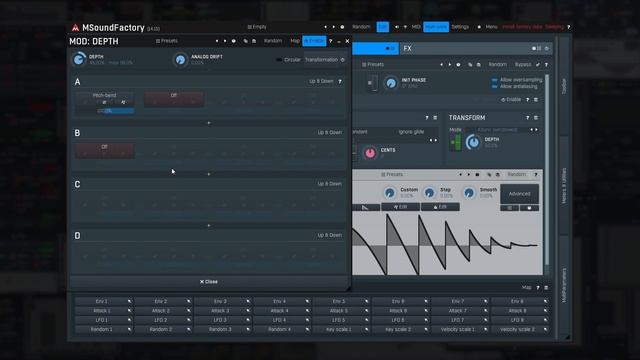Open the TRANSFORM Mode selector
Image resolution: width=640 pixels, height=360 pixels.
[497, 130]
